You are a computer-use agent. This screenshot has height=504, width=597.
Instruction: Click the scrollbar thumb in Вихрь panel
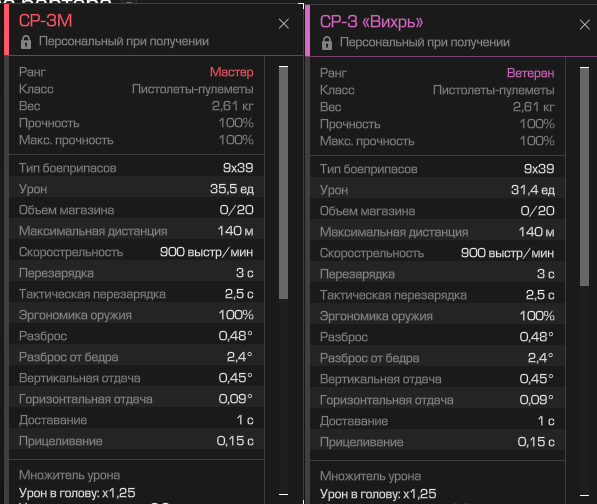click(584, 176)
